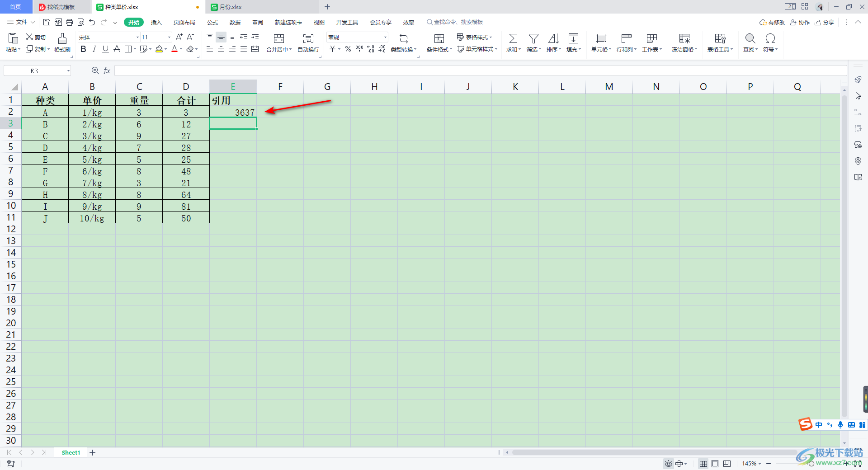Toggle eye-protection mode icon in status bar
Viewport: 868px width, 470px height.
point(669,464)
